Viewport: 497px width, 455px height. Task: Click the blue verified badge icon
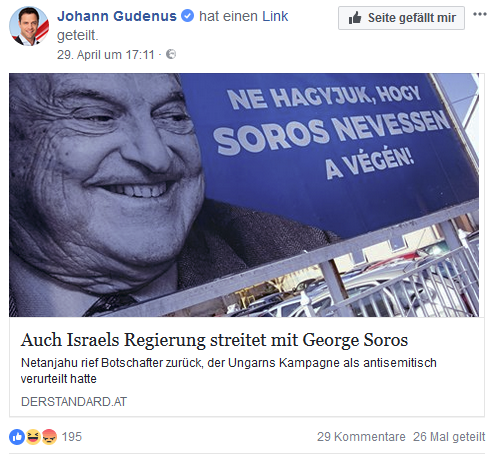click(x=187, y=16)
